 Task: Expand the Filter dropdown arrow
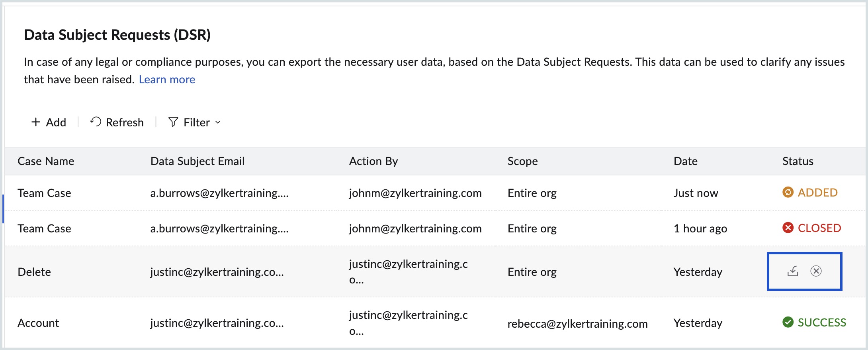pos(218,122)
